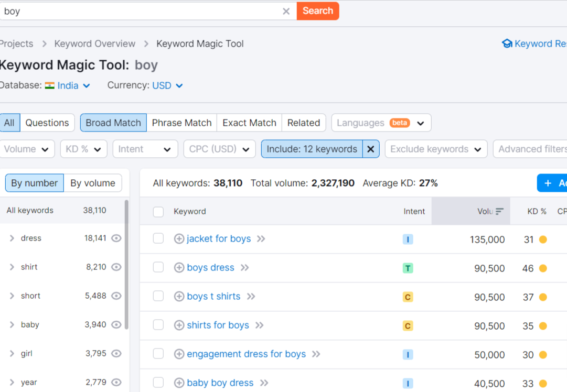
Task: Open the Languages beta dropdown
Action: point(381,123)
